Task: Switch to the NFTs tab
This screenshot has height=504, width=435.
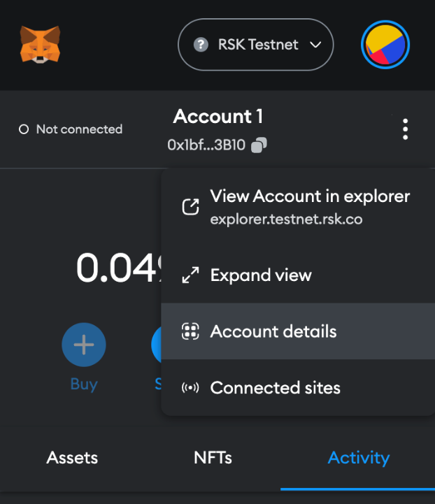Action: [x=213, y=458]
